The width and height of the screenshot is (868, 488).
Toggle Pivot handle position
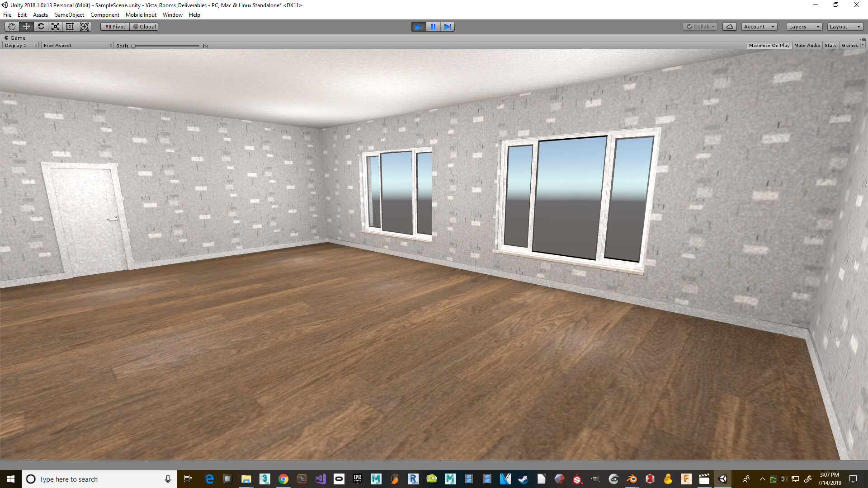(115, 27)
